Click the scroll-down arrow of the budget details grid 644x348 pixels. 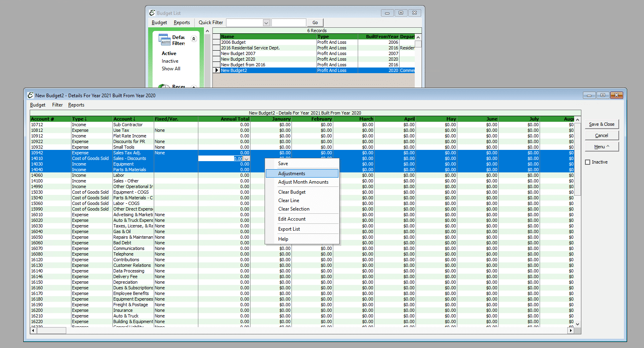[x=577, y=324]
